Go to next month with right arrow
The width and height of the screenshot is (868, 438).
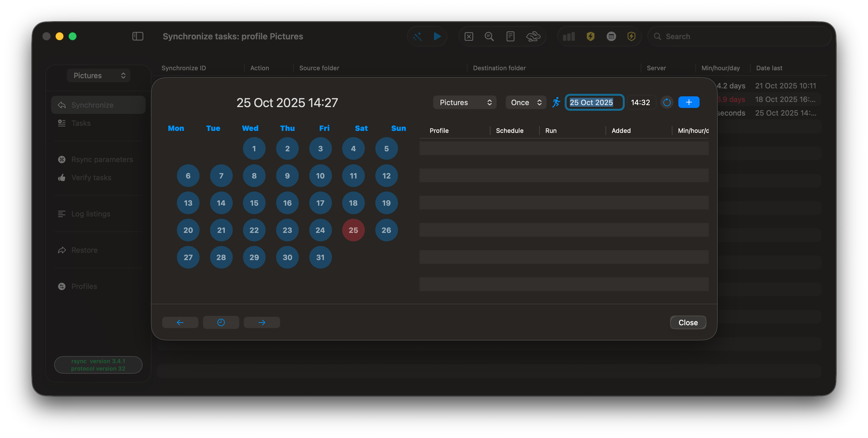point(261,322)
